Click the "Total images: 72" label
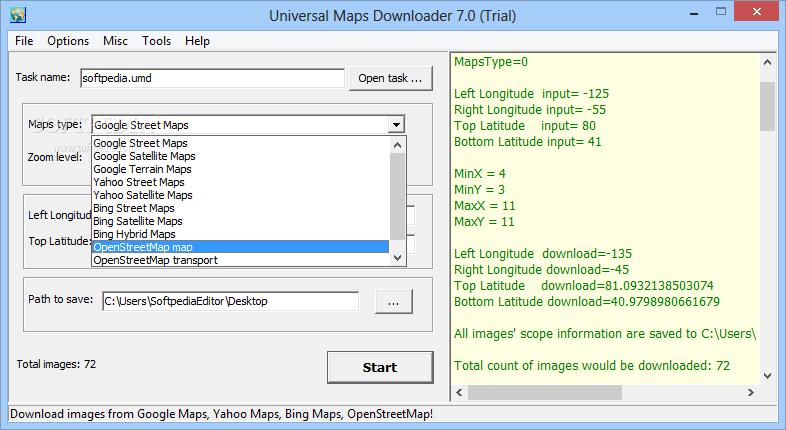 (x=56, y=364)
